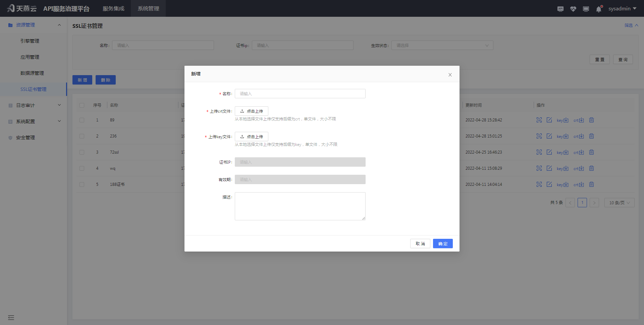Click the monitor screen icon in top bar
This screenshot has width=644, height=325.
point(586,9)
